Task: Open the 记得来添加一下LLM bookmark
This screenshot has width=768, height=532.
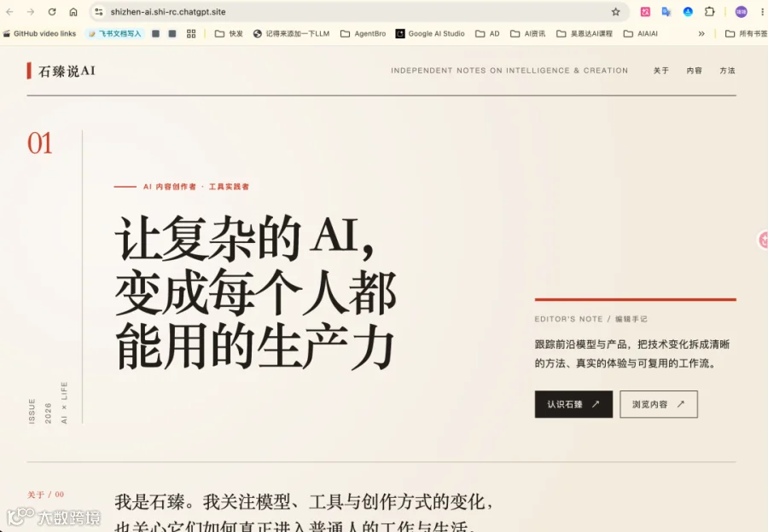Action: pos(292,34)
